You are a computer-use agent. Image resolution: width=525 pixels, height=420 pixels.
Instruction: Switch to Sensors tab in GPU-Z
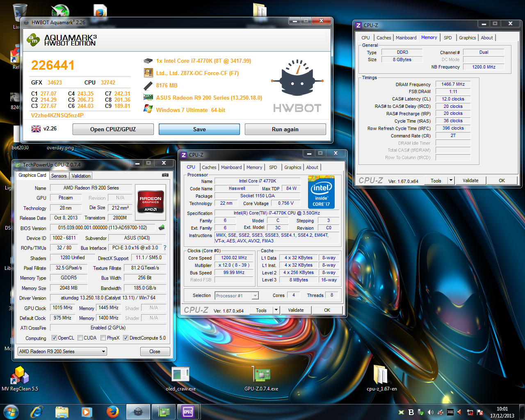coord(59,176)
